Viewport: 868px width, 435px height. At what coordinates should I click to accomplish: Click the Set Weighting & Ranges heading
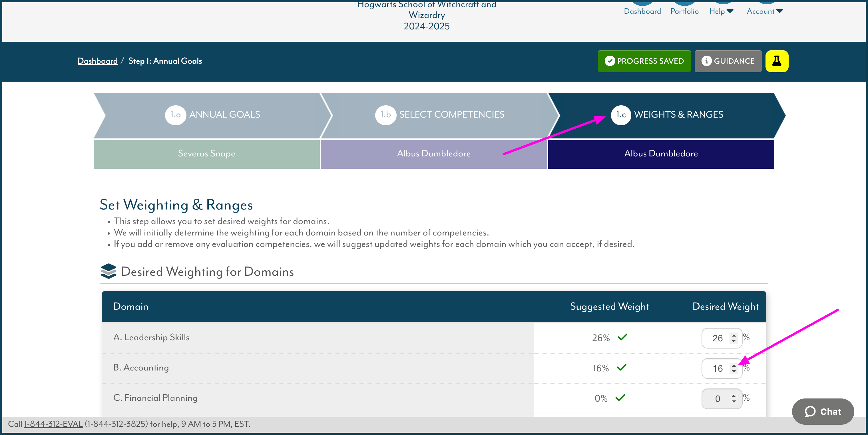click(x=176, y=205)
